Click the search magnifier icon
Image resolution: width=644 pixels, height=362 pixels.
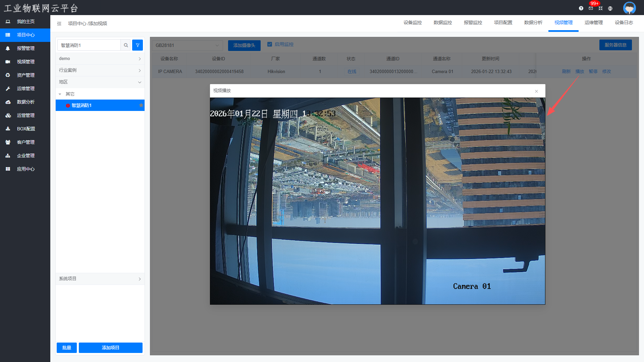coord(126,45)
